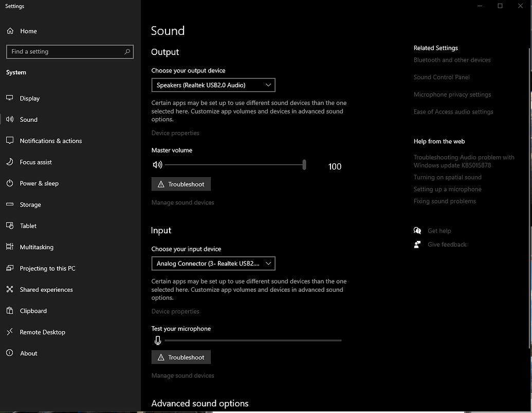The image size is (532, 413).
Task: Click the Tablet icon
Action: (x=9, y=226)
